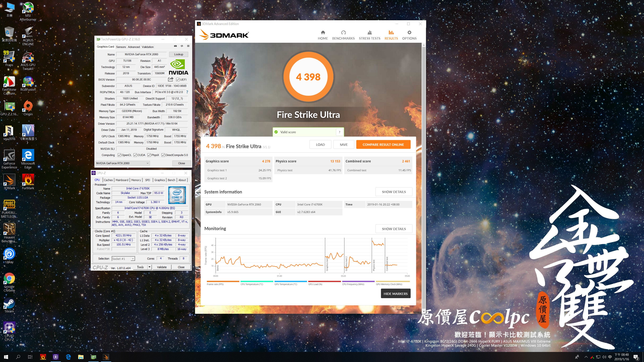Toggle the CUDA checkbox
The height and width of the screenshot is (362, 644).
coord(135,155)
